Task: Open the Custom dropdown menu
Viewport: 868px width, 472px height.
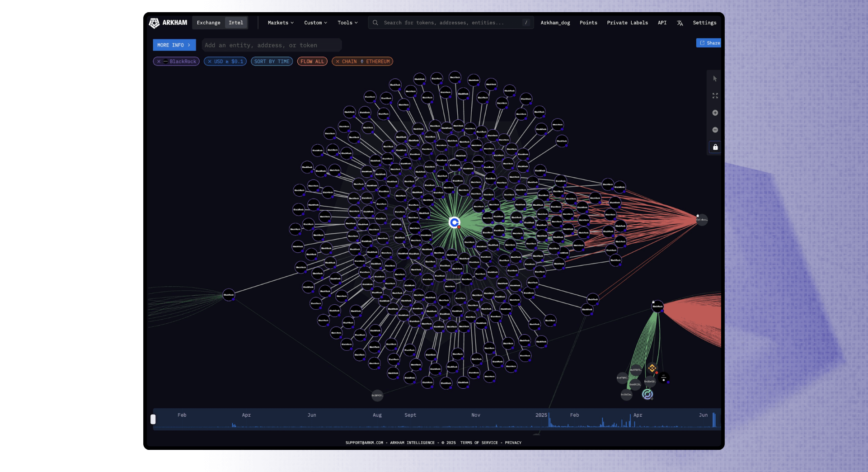Action: pos(315,23)
